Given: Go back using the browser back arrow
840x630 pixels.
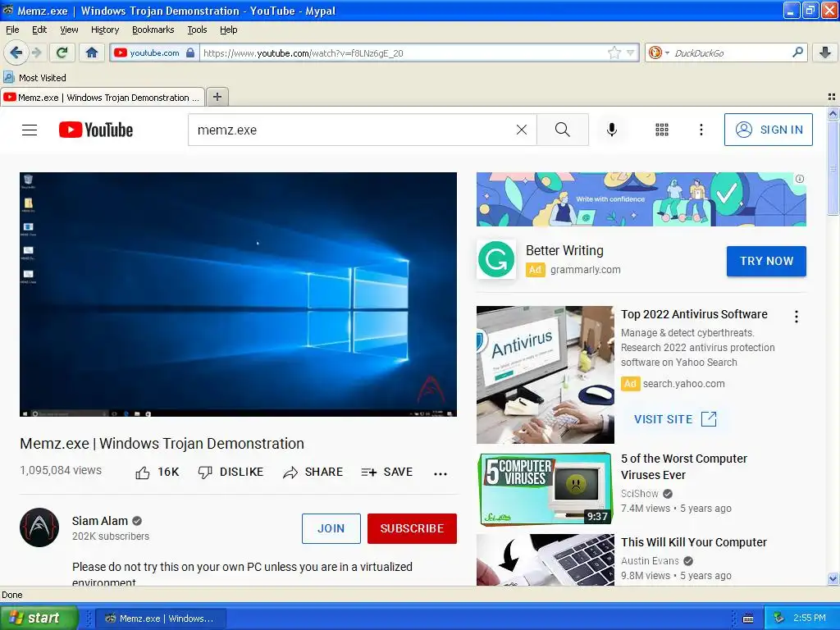Looking at the screenshot, I should [16, 52].
